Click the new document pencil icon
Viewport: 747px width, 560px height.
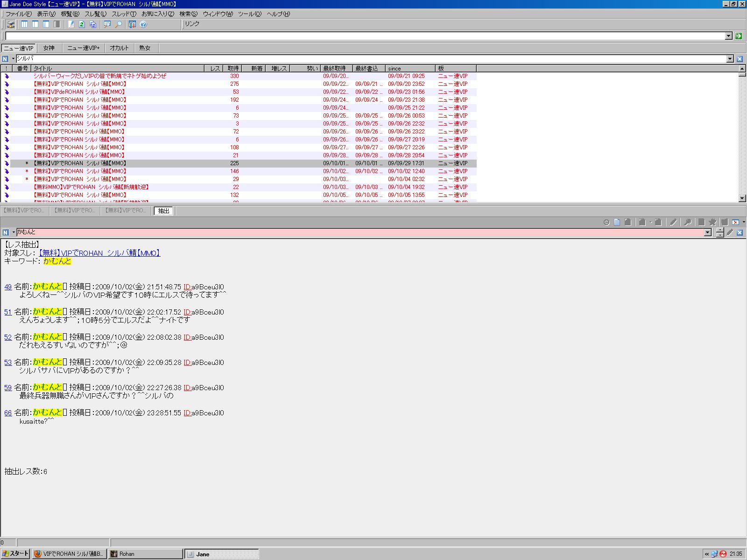click(71, 24)
